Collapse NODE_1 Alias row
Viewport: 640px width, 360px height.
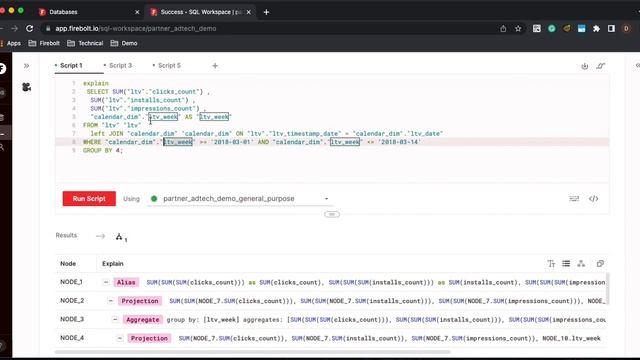[106, 282]
